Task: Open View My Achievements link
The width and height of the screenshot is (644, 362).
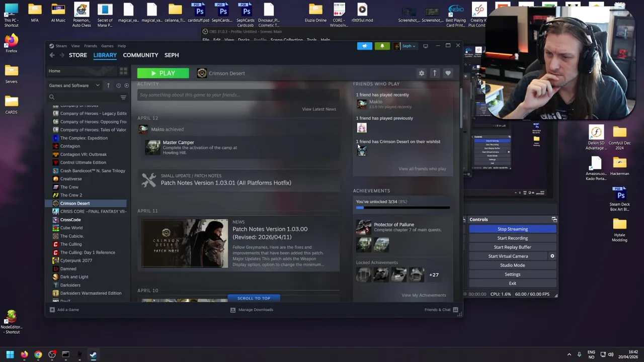Action: [424, 295]
